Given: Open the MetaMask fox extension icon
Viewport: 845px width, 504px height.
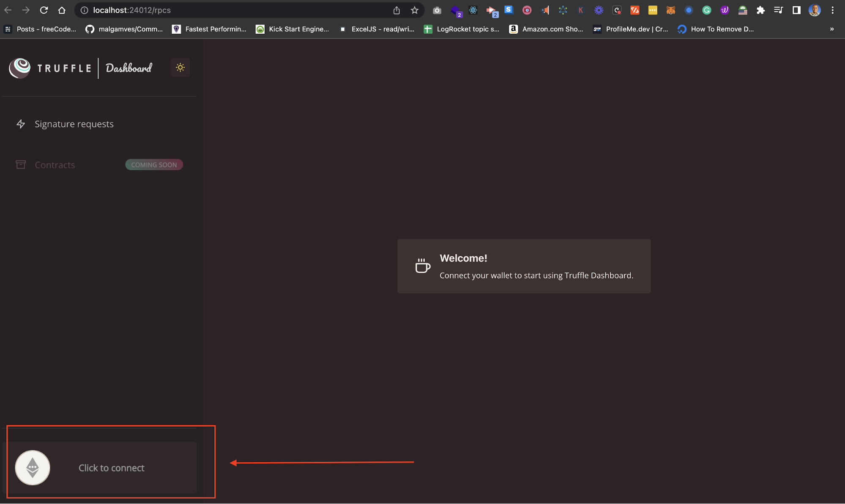Looking at the screenshot, I should tap(670, 10).
